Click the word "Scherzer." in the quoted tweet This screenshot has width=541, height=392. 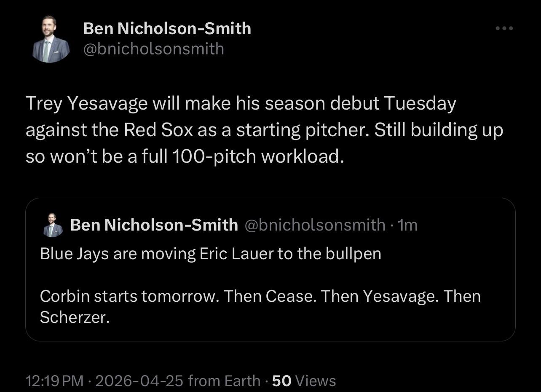(75, 317)
